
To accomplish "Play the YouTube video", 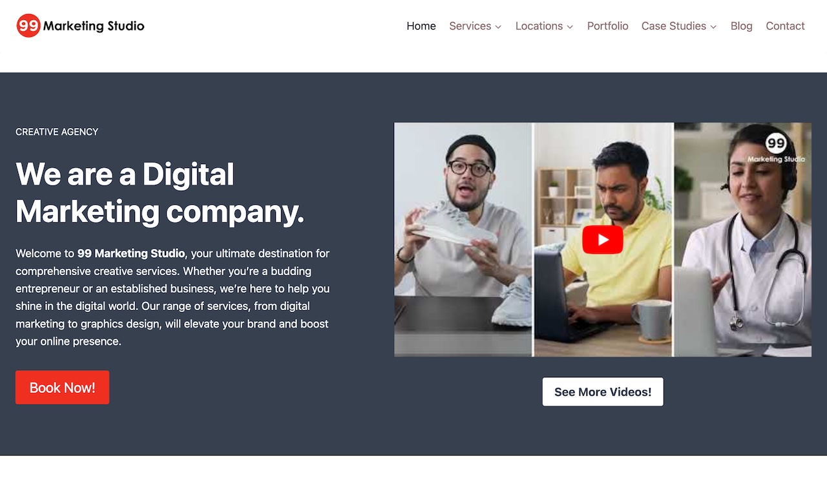I will [603, 240].
